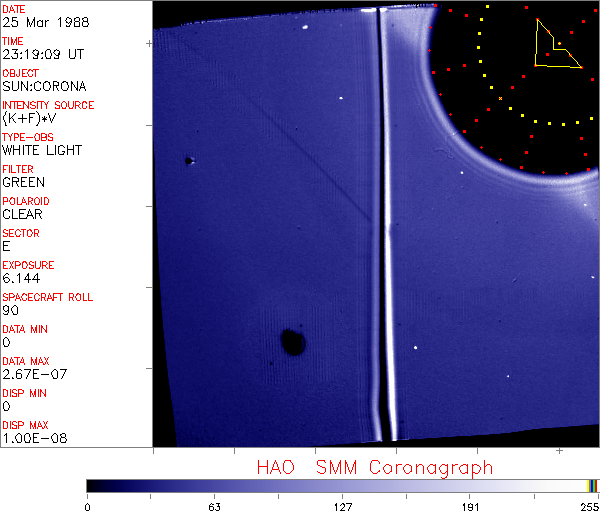
Task: Click the small dark spot at the image's left side
Action: pyautogui.click(x=188, y=160)
